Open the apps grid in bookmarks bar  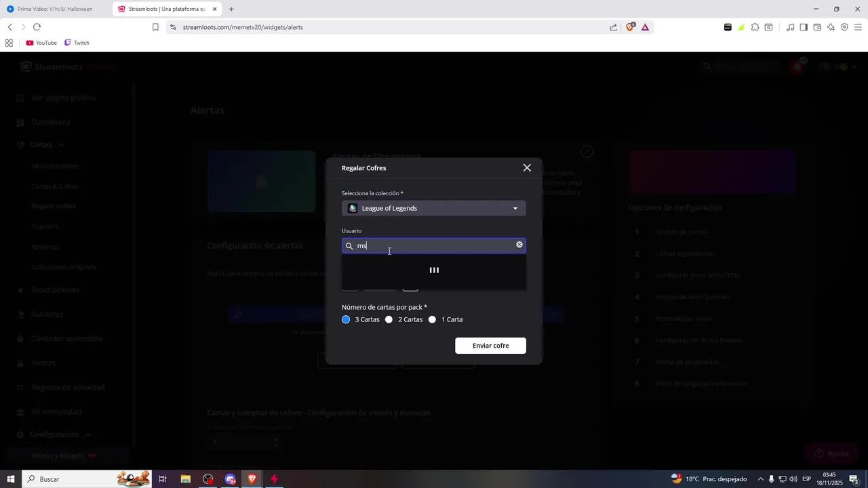(9, 43)
